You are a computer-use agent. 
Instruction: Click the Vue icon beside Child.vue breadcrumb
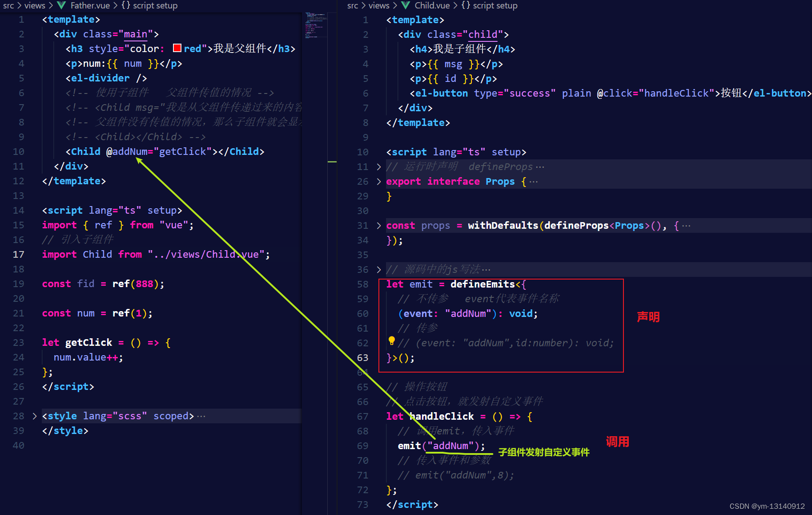(406, 5)
